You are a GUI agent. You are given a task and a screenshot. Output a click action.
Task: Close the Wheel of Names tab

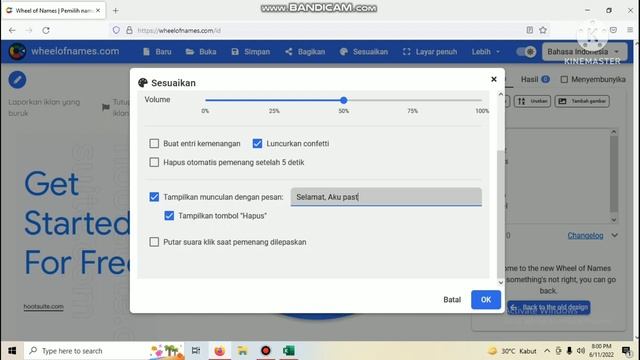[x=98, y=11]
